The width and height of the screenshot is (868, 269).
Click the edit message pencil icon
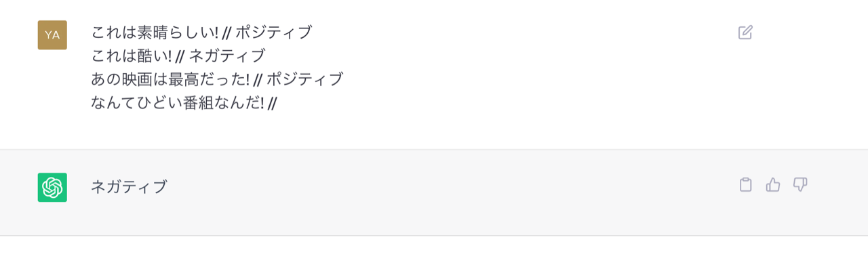pos(745,33)
